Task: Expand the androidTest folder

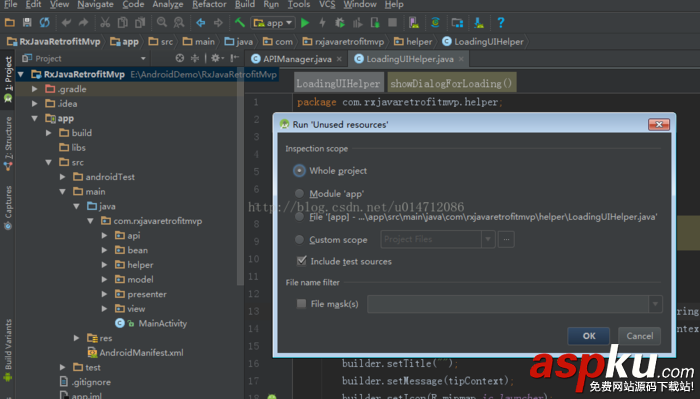Action: pos(62,177)
